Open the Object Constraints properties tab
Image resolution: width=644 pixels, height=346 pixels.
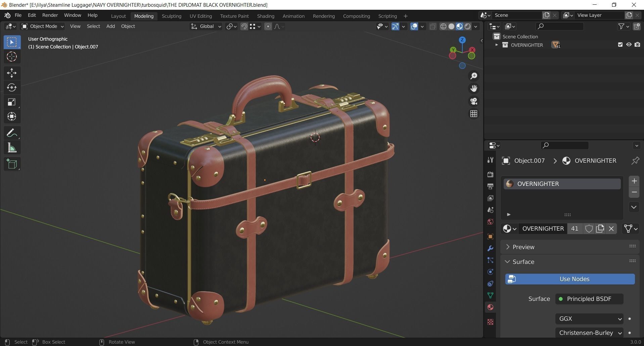(x=490, y=284)
